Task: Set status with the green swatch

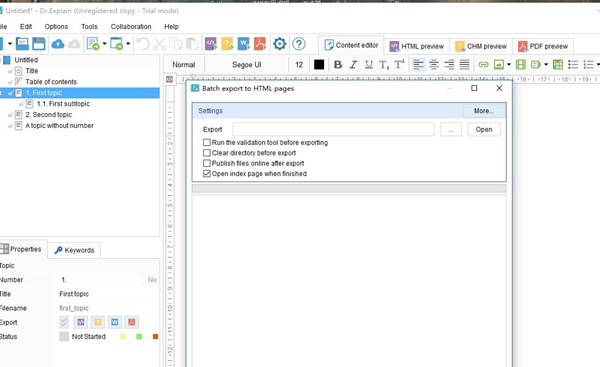Action: click(x=139, y=337)
